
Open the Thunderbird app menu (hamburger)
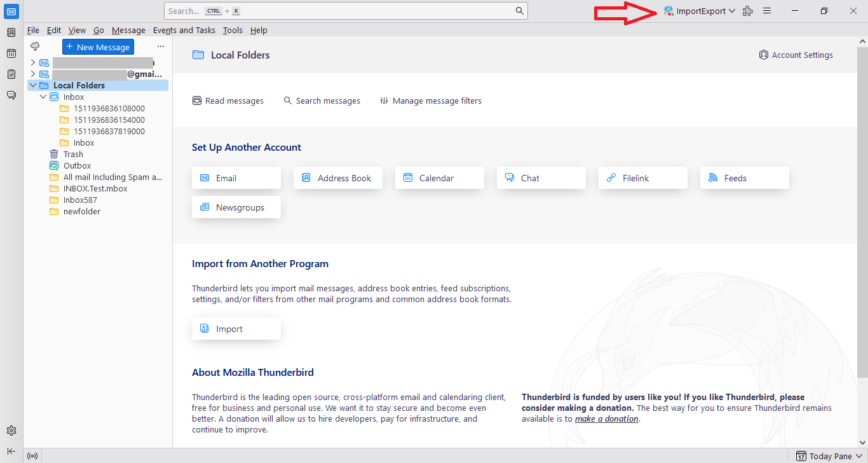point(767,11)
